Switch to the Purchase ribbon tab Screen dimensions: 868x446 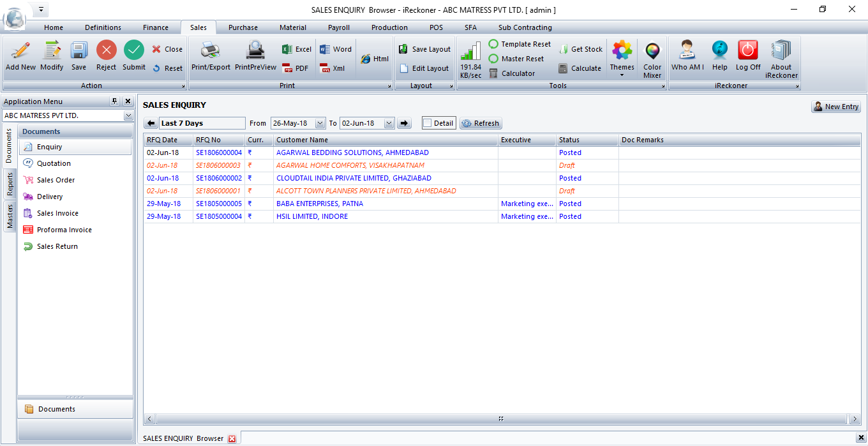click(243, 27)
